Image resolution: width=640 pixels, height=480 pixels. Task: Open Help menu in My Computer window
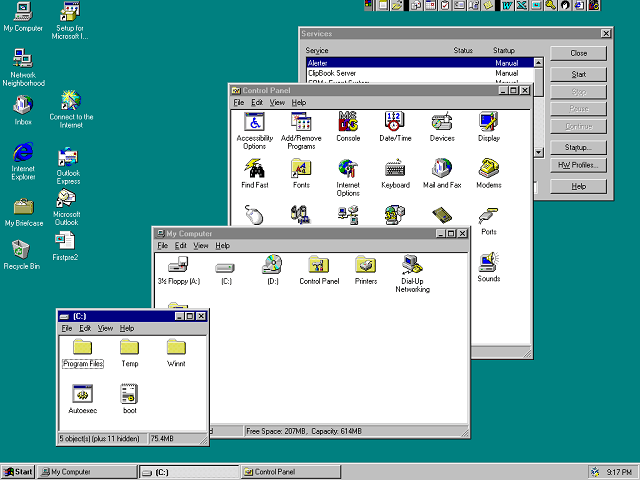(x=222, y=246)
